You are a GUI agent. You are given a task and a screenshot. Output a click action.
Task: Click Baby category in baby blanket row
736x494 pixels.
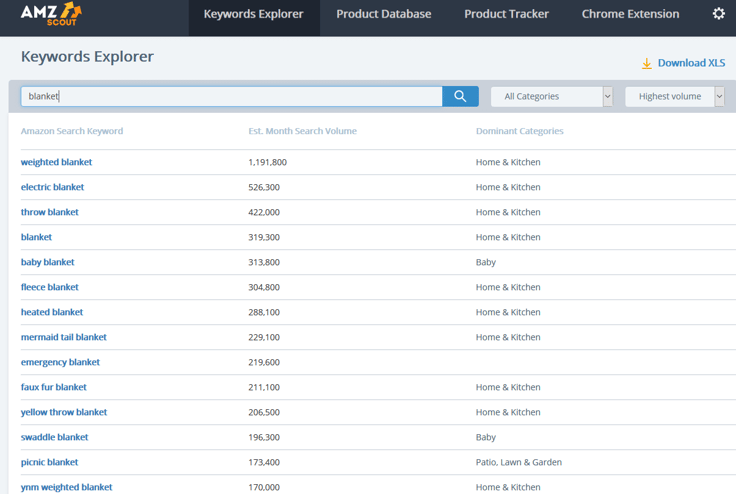pos(486,262)
